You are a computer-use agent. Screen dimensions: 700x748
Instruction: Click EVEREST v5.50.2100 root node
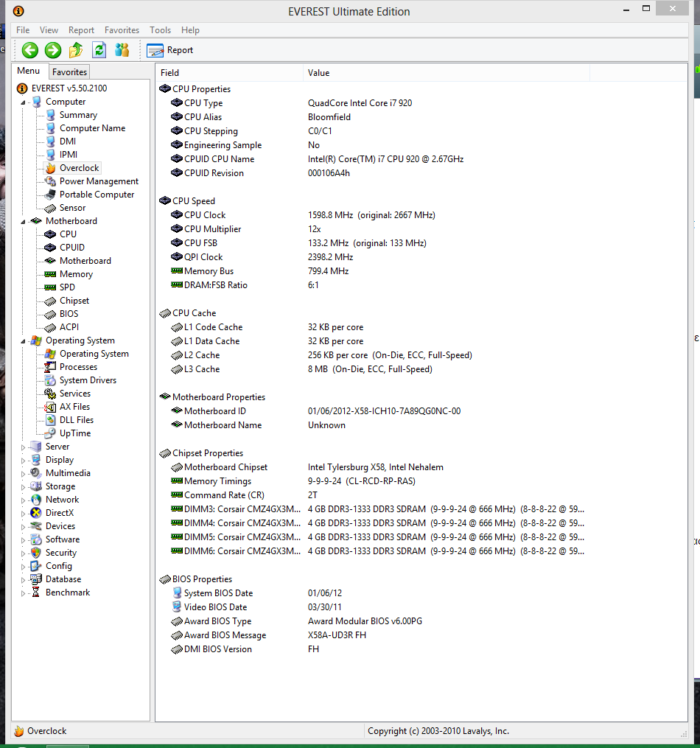(x=69, y=88)
